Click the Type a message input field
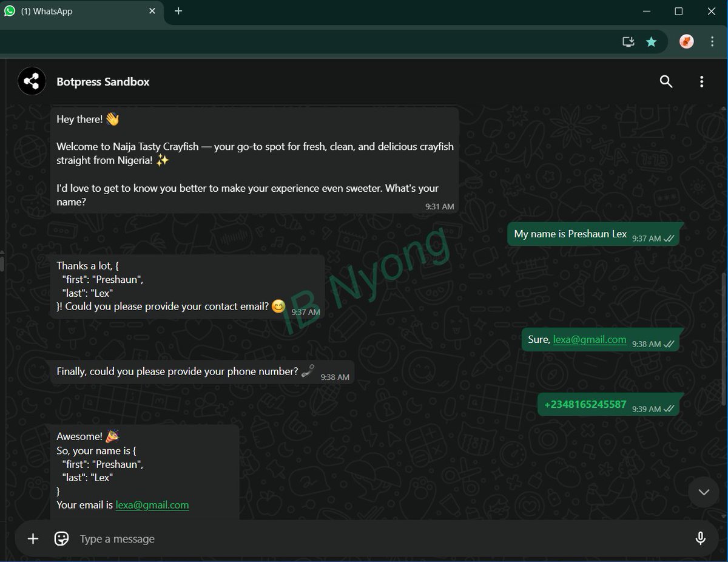Image resolution: width=728 pixels, height=562 pixels. click(243, 538)
